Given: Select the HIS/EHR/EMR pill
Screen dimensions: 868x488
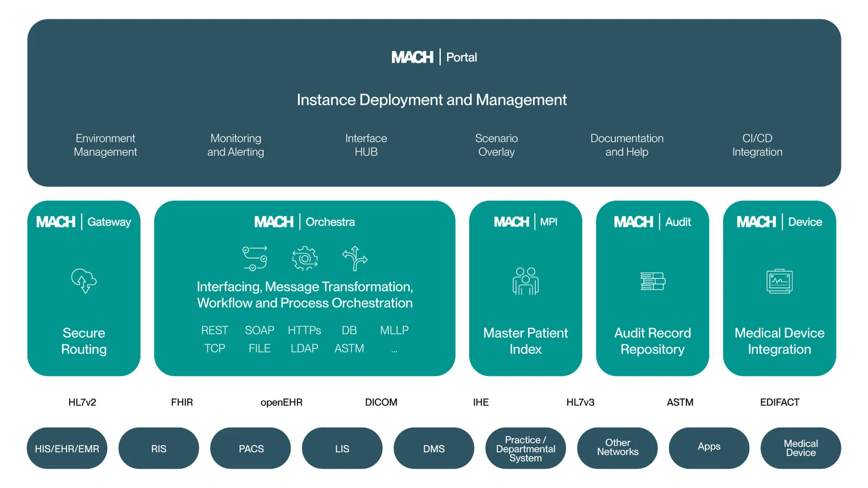Looking at the screenshot, I should pyautogui.click(x=67, y=448).
